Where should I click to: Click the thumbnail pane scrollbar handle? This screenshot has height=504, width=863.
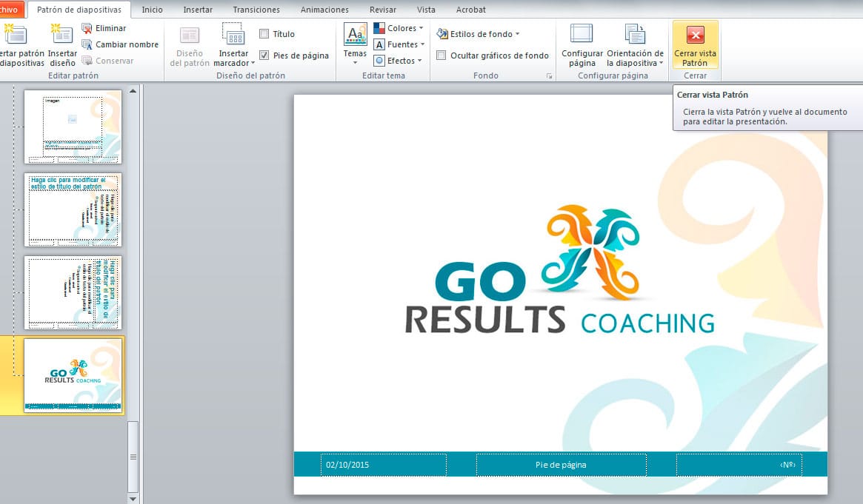pos(133,457)
